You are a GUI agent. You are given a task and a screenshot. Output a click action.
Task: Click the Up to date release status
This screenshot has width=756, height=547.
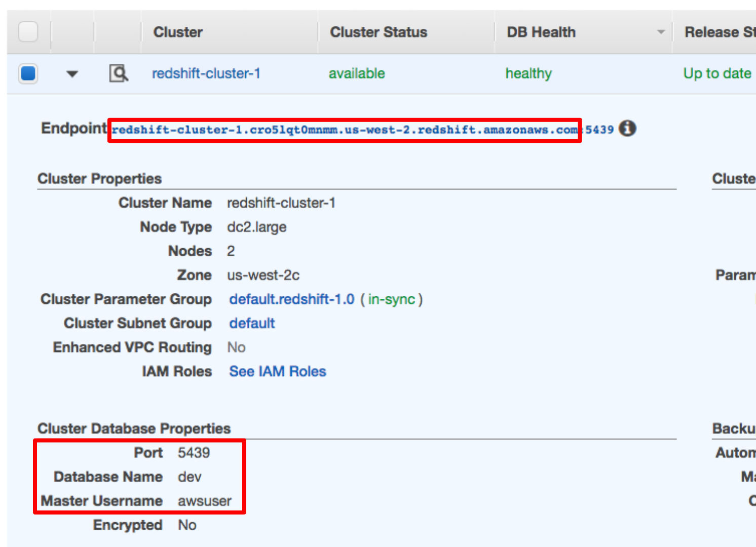pos(716,73)
